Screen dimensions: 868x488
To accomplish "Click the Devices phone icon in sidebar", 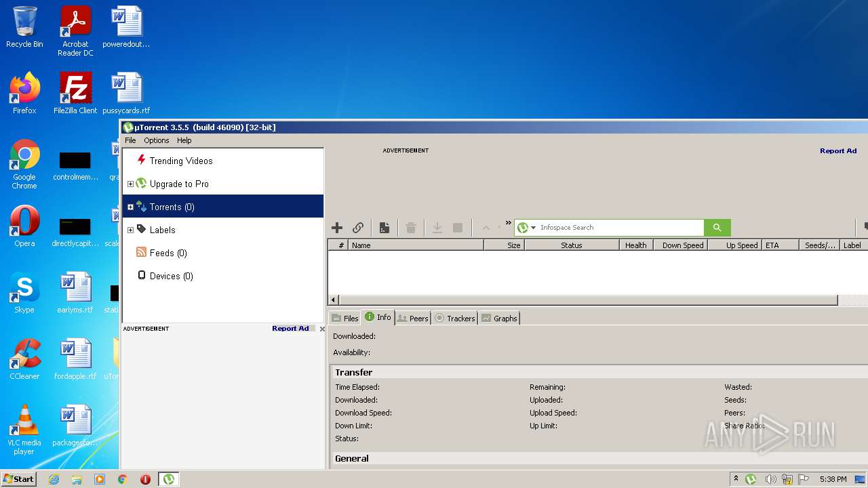I will [141, 275].
